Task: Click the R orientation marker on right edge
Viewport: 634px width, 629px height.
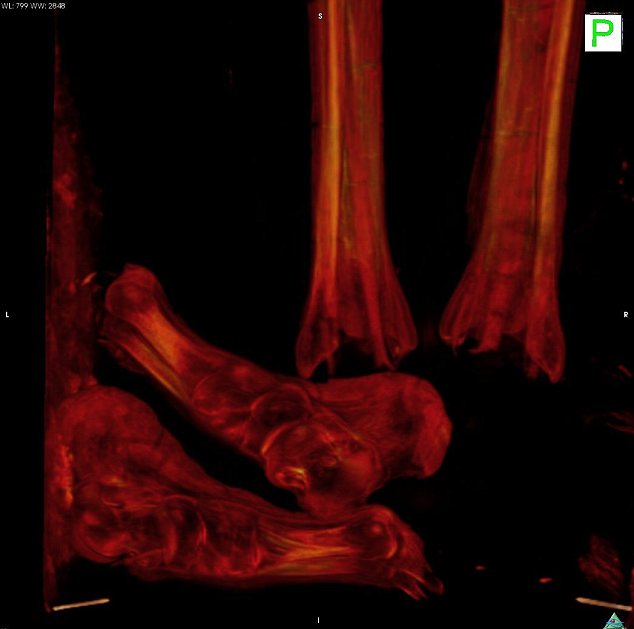Action: pos(625,315)
